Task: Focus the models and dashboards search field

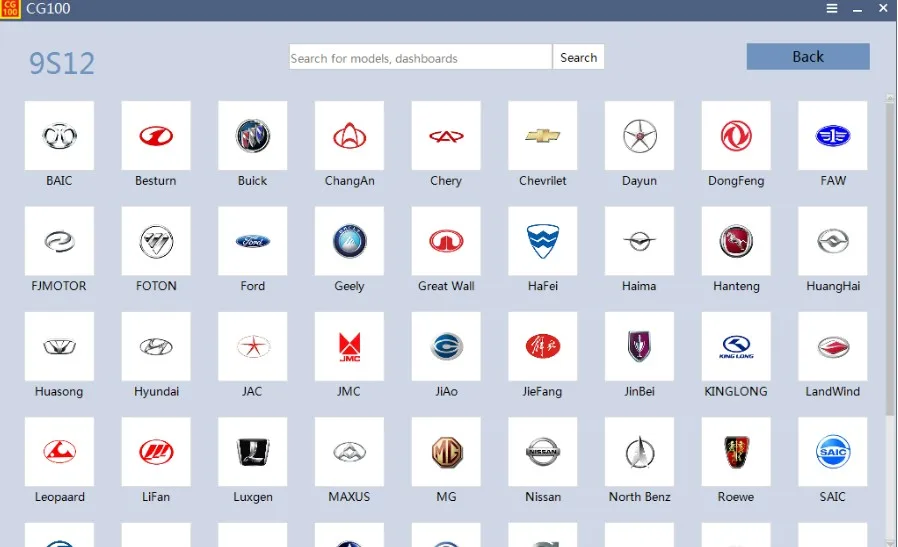Action: (x=420, y=57)
